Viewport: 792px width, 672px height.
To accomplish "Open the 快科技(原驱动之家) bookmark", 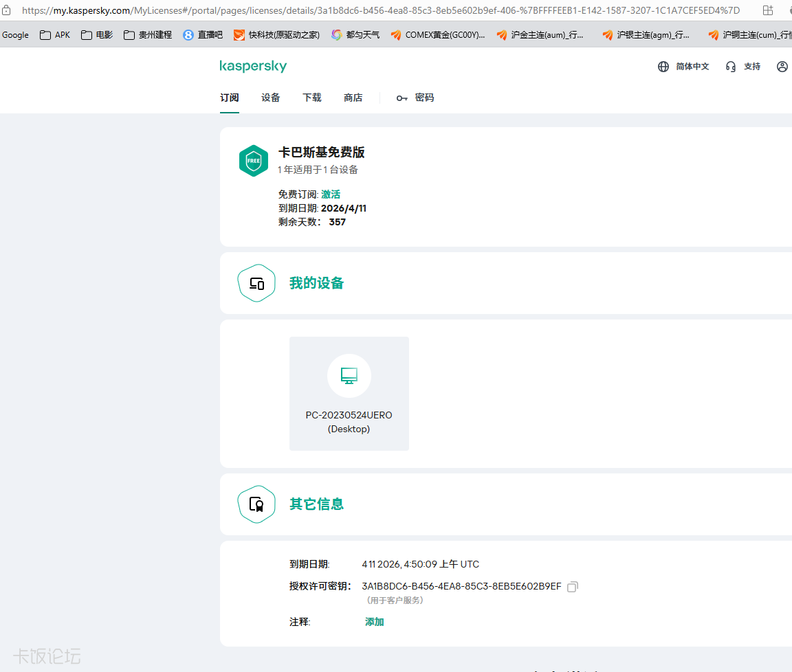I will click(276, 35).
